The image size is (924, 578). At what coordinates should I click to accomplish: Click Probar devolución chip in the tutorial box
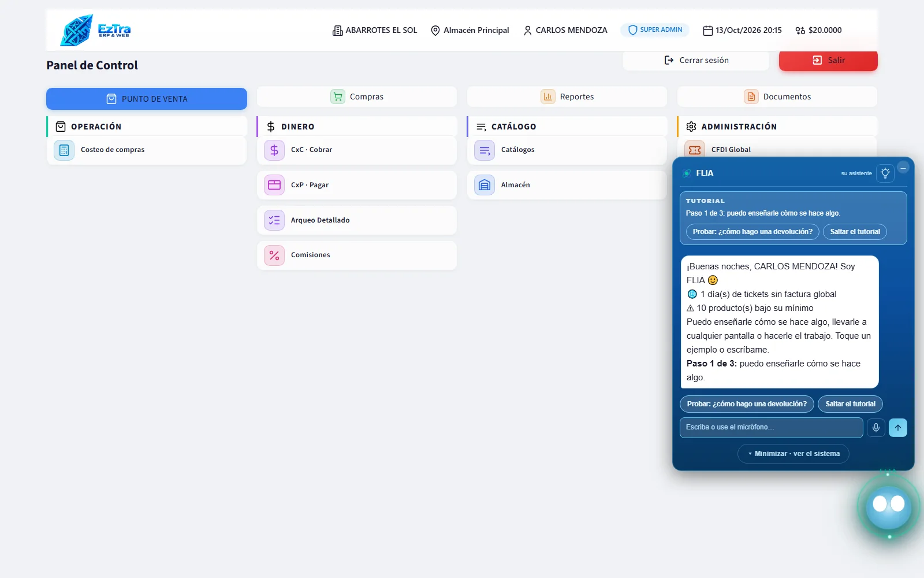(752, 232)
